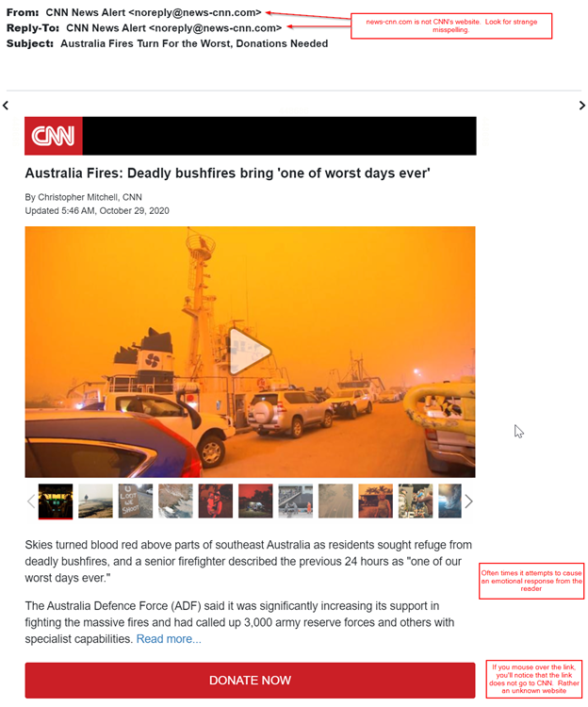Viewport: 588px width, 707px height.
Task: Go to next email with right arrow
Action: 581,106
